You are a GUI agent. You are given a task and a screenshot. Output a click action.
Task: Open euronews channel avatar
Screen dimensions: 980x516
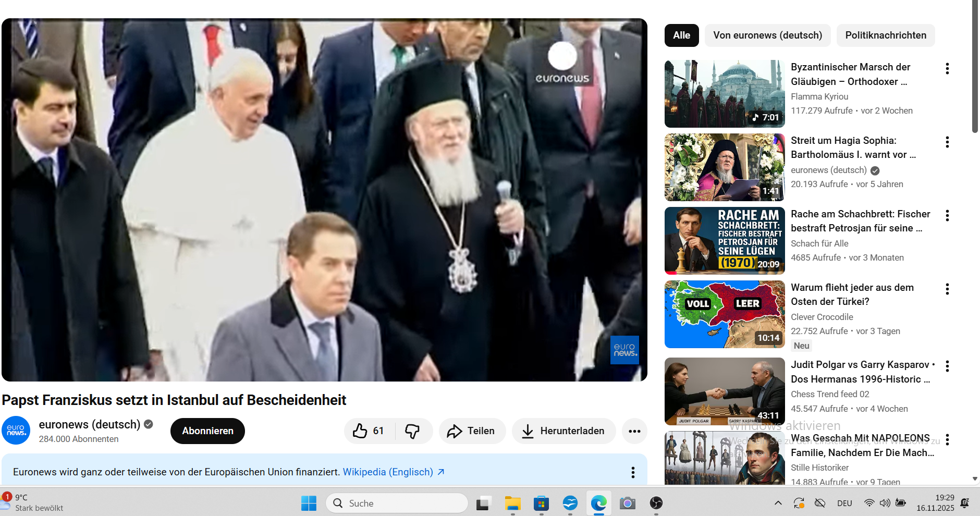coord(16,431)
